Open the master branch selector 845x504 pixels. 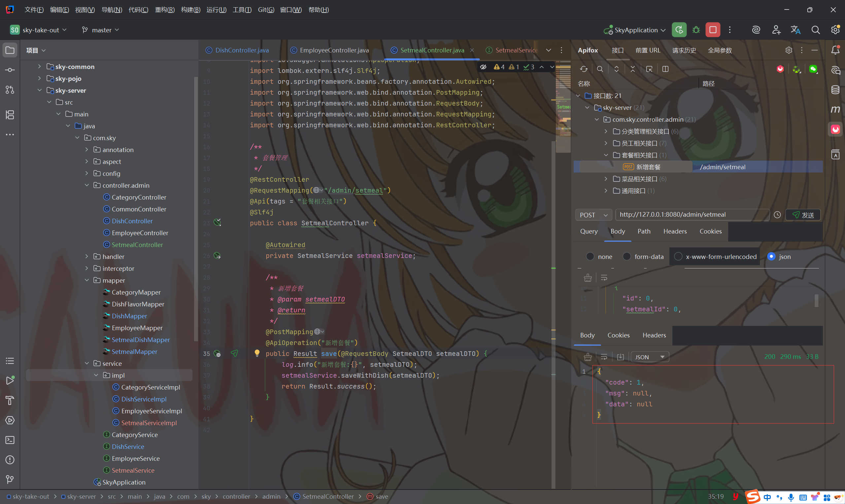click(x=101, y=30)
